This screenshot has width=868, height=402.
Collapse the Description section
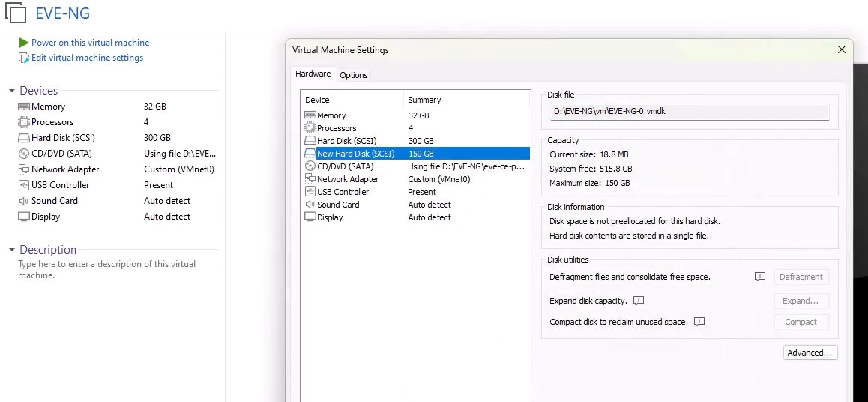click(x=12, y=249)
